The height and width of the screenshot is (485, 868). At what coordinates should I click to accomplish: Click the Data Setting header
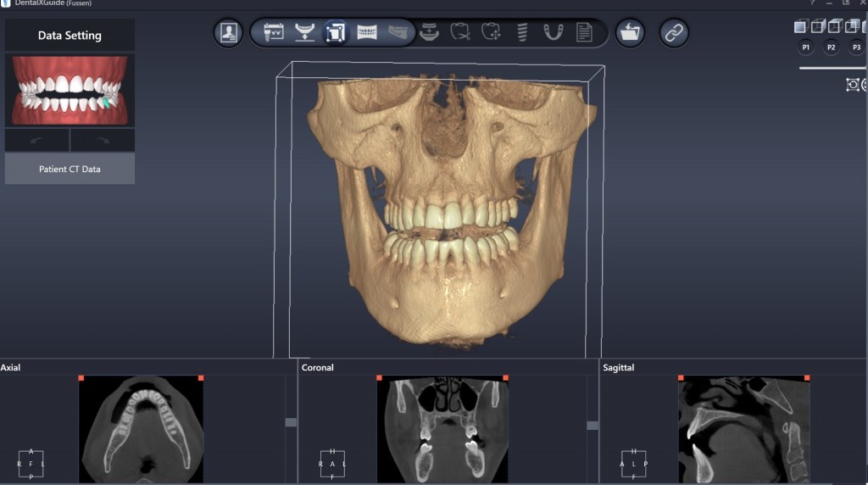pos(70,36)
